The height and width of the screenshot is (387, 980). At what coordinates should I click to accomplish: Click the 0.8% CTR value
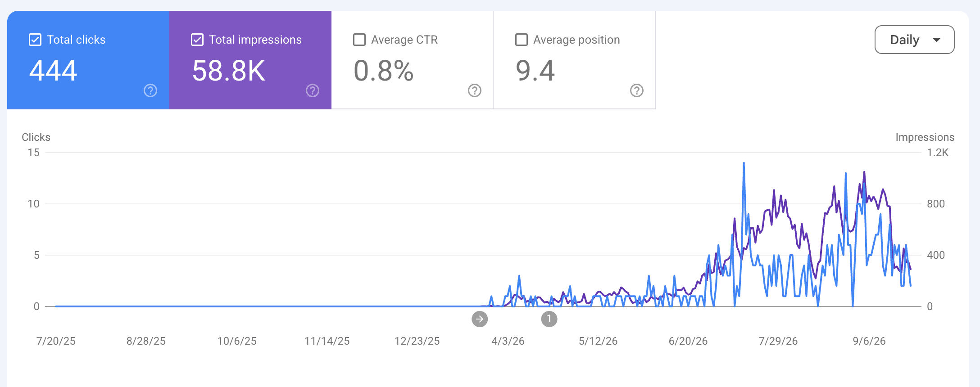click(x=384, y=71)
